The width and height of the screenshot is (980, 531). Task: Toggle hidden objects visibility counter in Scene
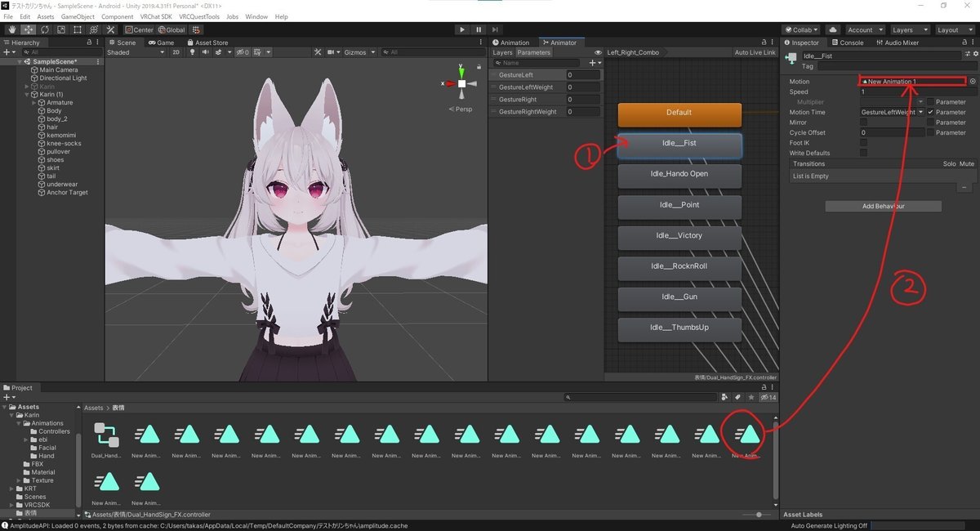point(242,52)
